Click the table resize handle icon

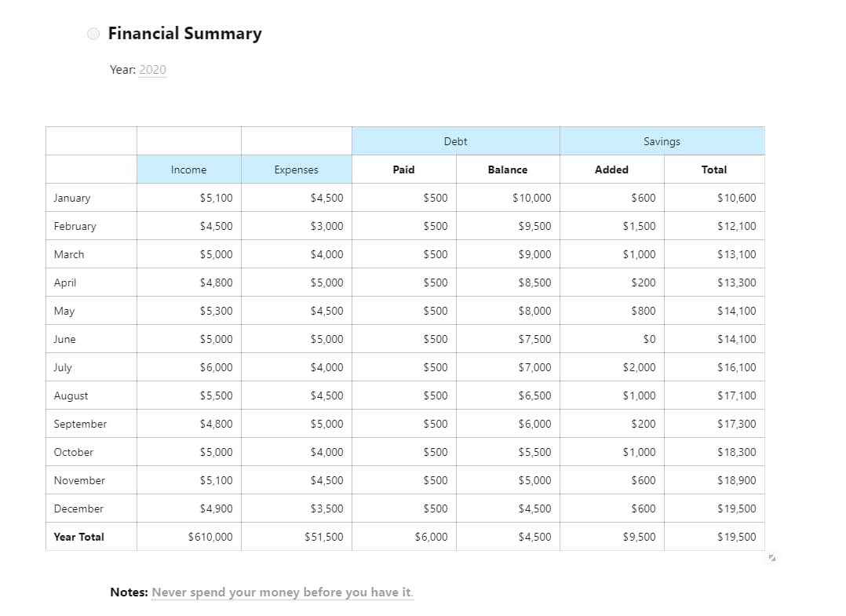click(x=772, y=559)
